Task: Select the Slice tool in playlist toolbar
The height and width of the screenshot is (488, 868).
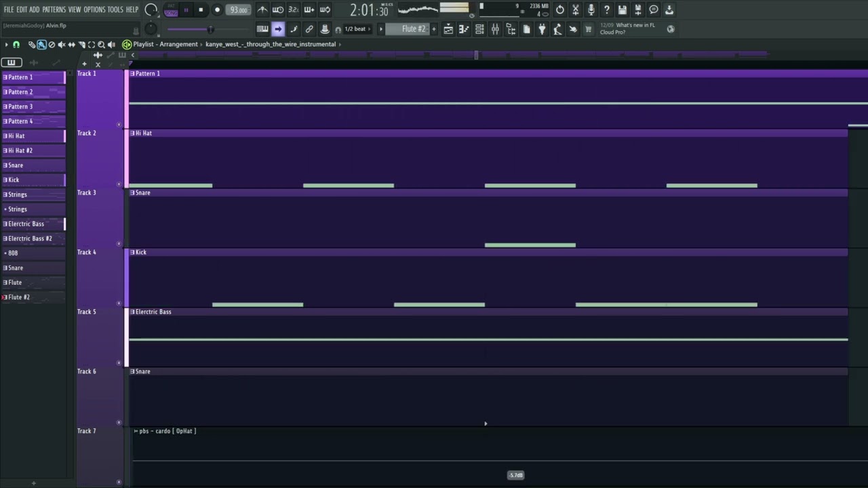Action: [81, 45]
